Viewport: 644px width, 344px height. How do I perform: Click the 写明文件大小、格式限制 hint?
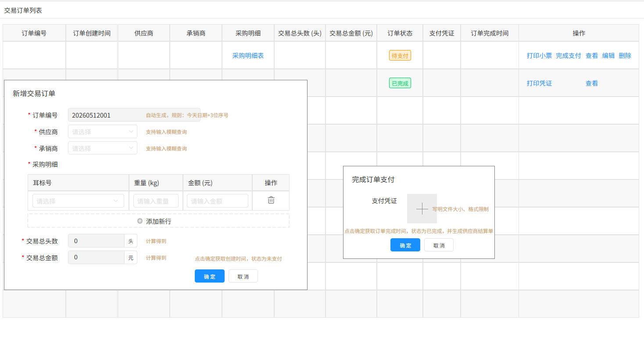pyautogui.click(x=461, y=209)
